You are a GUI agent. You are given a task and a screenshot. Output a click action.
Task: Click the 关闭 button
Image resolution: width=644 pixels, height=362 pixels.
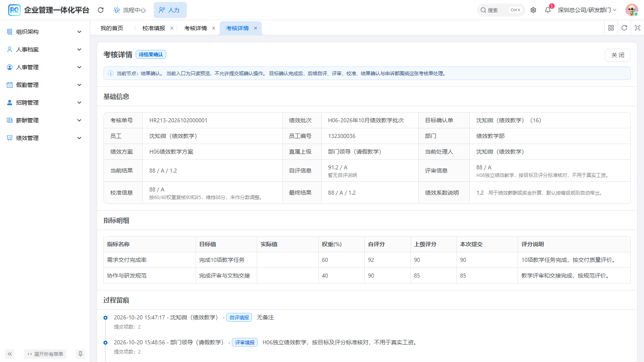[618, 55]
